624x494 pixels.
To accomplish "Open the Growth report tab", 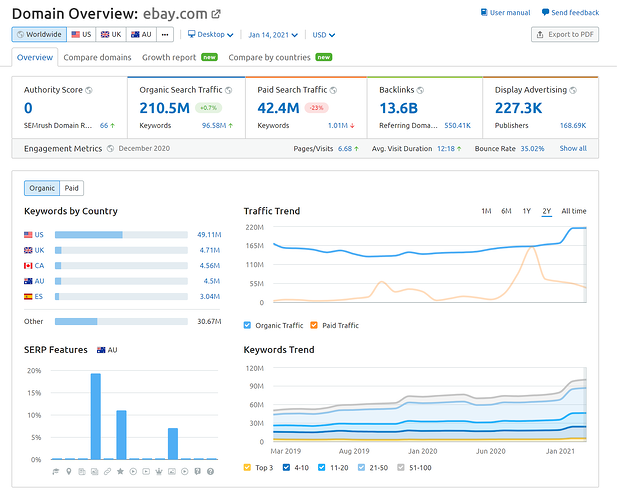I will click(180, 57).
